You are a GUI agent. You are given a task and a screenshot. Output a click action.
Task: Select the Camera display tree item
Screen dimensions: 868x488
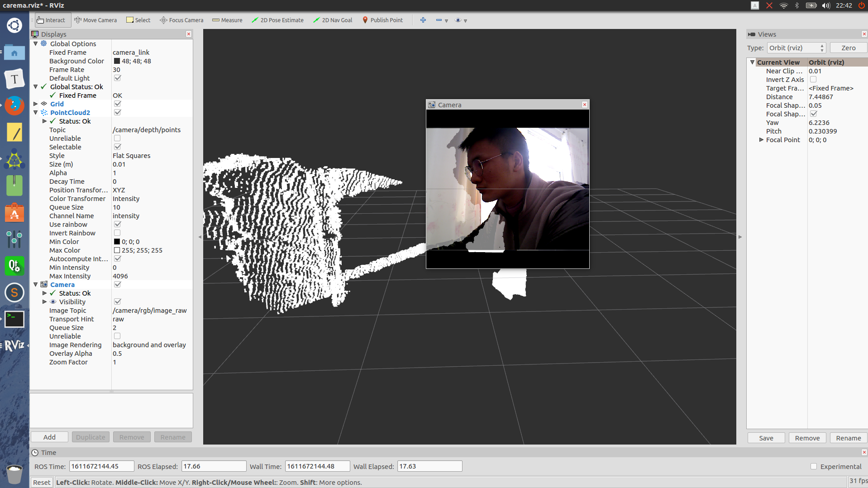point(62,284)
